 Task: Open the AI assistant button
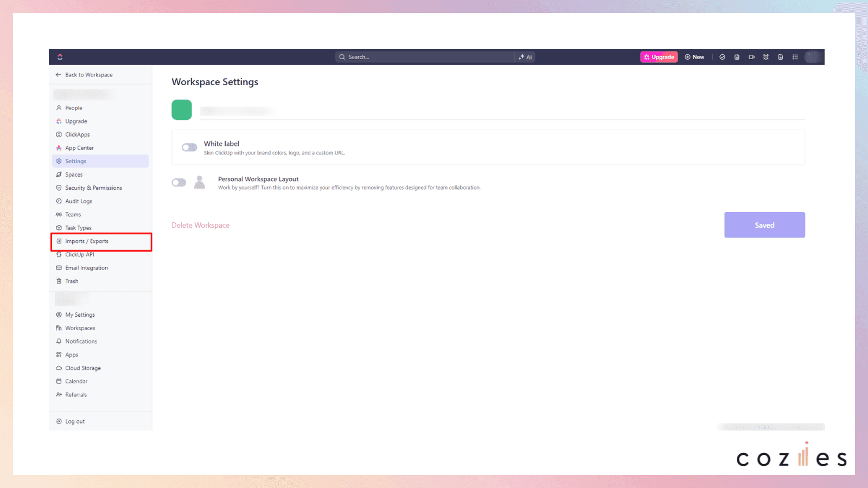point(525,57)
